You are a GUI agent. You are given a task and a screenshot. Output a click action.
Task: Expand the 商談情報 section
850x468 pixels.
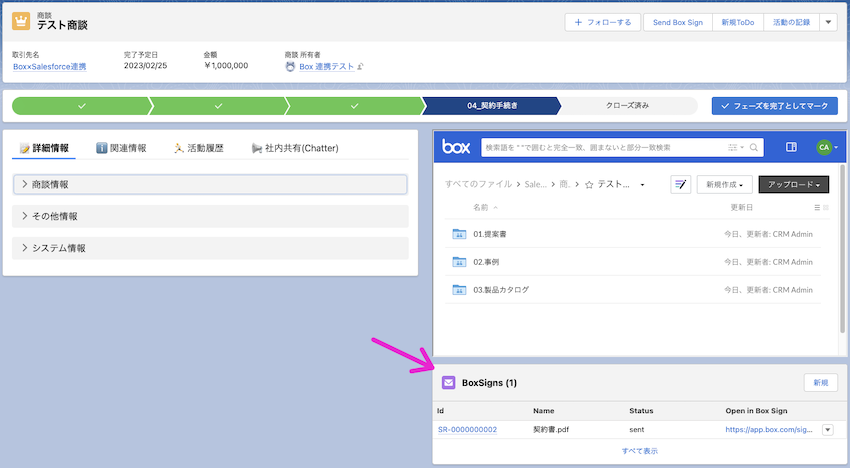(210, 184)
